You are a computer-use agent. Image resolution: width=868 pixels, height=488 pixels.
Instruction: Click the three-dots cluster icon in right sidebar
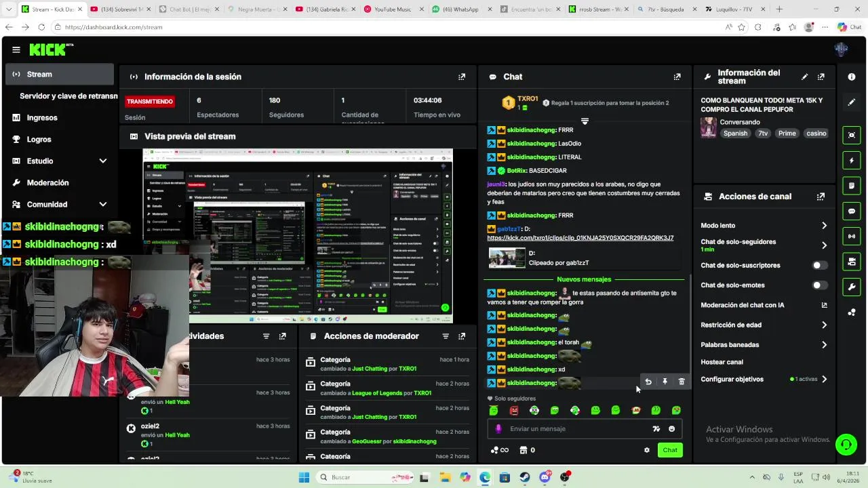coord(852,312)
